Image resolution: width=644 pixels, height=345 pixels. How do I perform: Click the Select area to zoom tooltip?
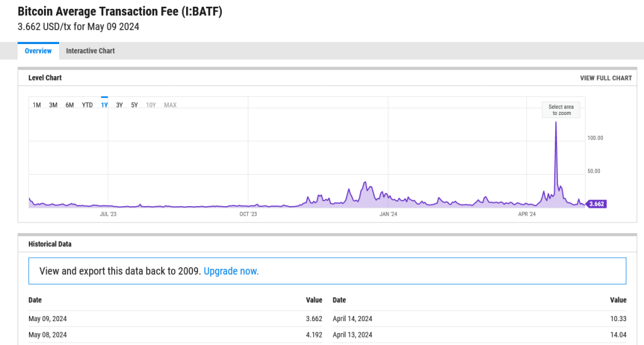click(x=561, y=110)
